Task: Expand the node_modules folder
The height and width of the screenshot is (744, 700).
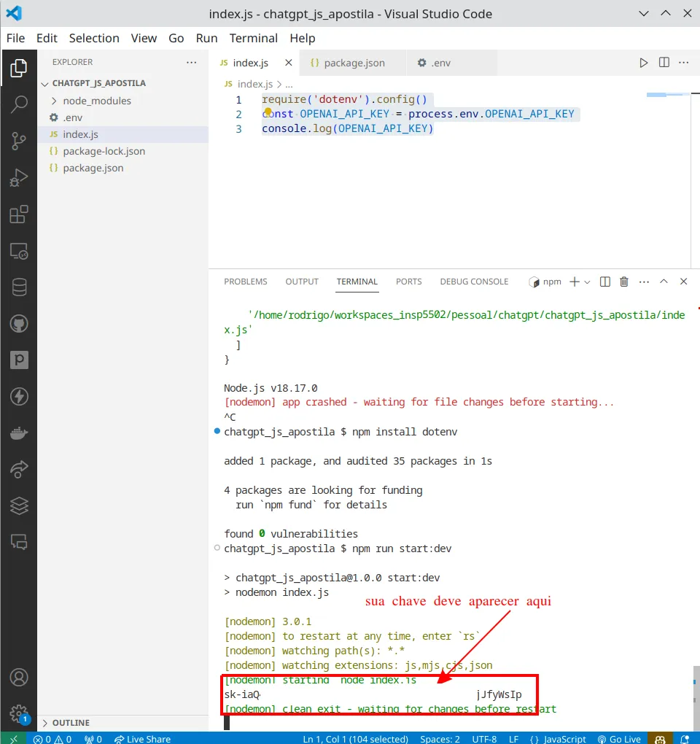Action: point(53,101)
